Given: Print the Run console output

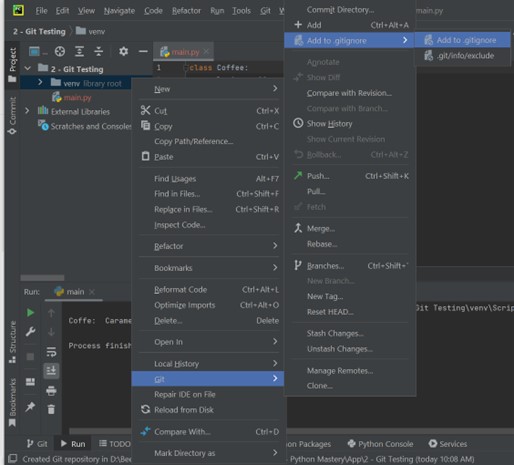Looking at the screenshot, I should pos(51,390).
